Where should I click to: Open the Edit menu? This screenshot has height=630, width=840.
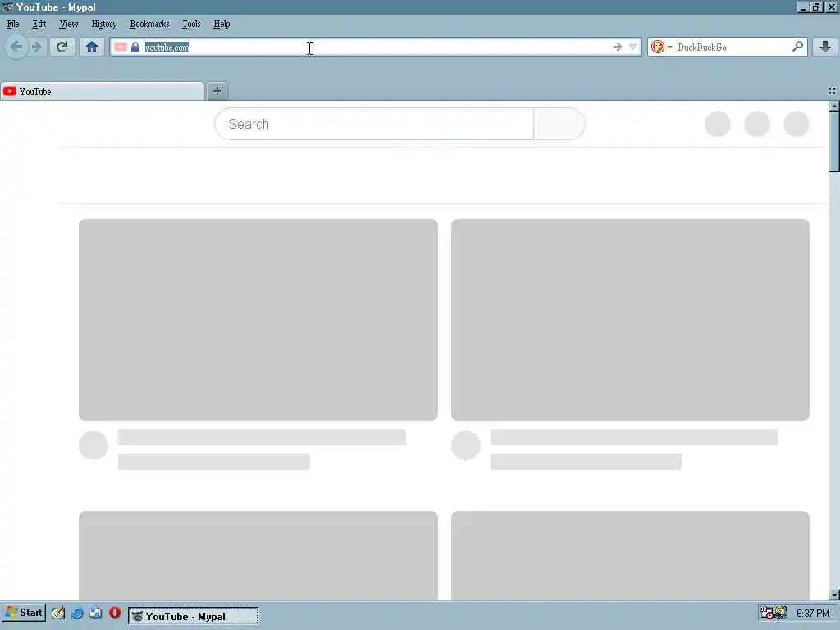39,24
